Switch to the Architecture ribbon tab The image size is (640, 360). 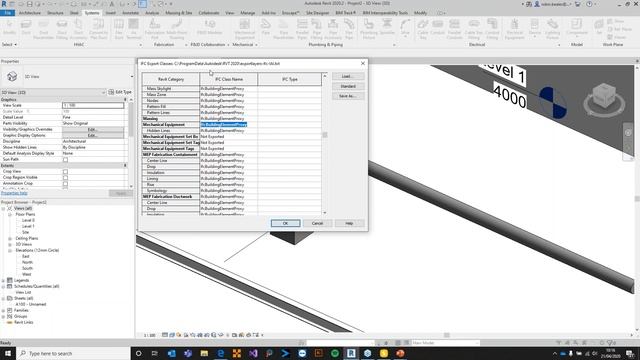click(30, 13)
